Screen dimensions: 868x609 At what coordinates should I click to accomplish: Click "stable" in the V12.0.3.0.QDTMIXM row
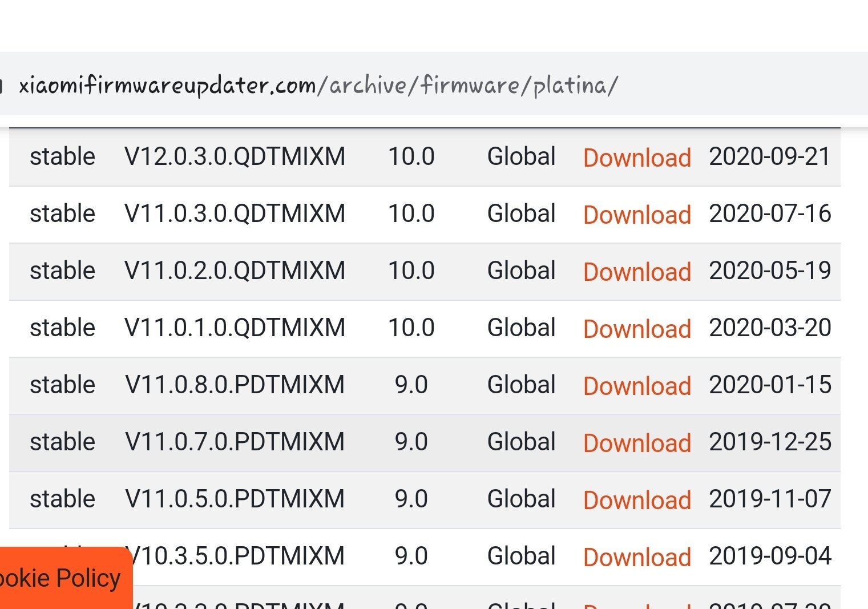pyautogui.click(x=62, y=156)
